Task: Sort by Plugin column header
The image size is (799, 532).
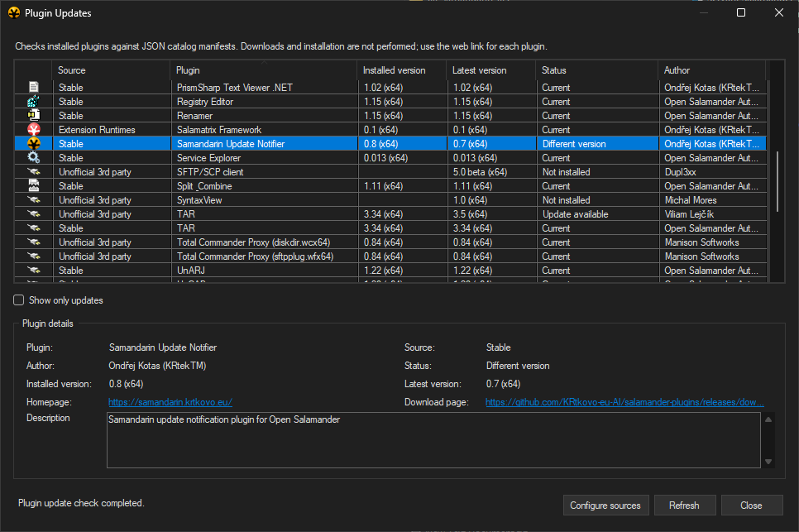Action: (264, 70)
